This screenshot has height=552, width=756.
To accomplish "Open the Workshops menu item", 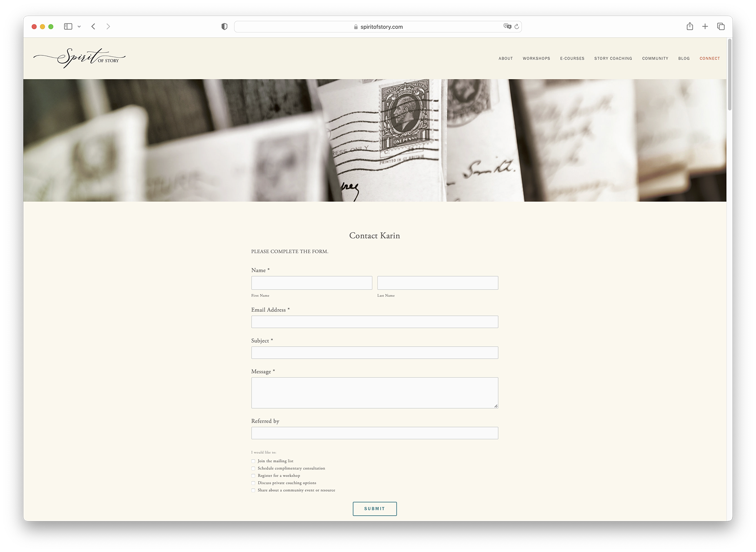I will coord(536,58).
